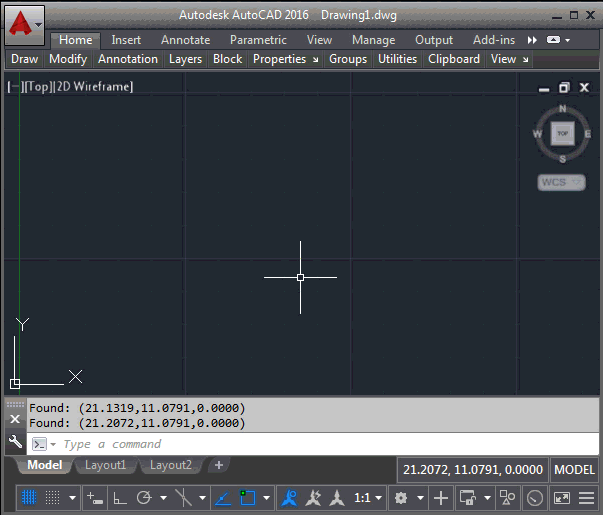Switch to the Insert ribbon tab

pos(126,40)
